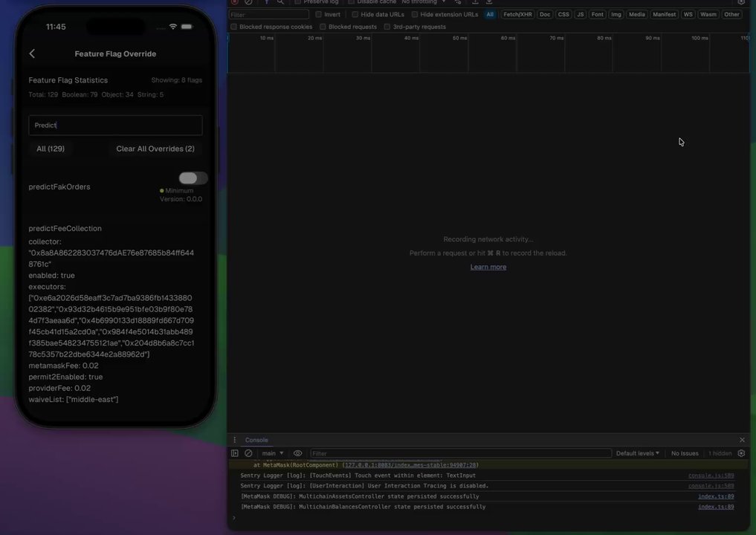Filter requests by Media
This screenshot has height=535, width=756.
point(637,14)
